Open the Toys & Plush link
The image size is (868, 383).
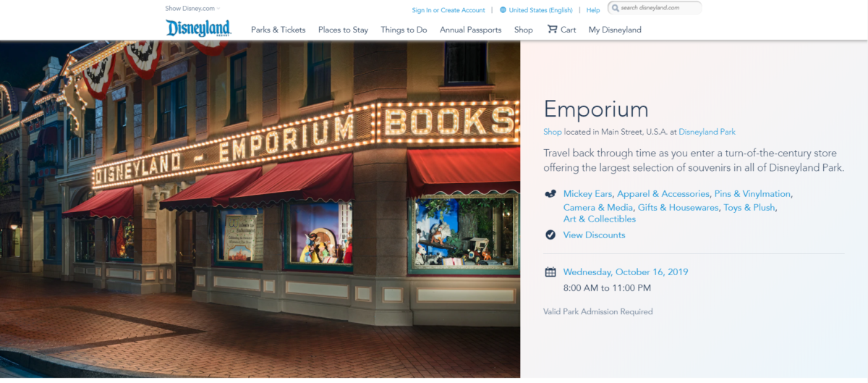click(749, 207)
